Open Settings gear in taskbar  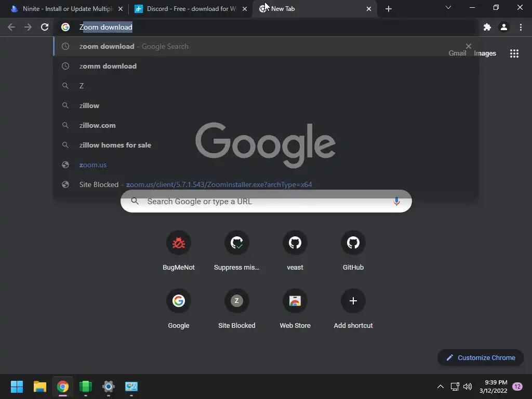point(109,387)
